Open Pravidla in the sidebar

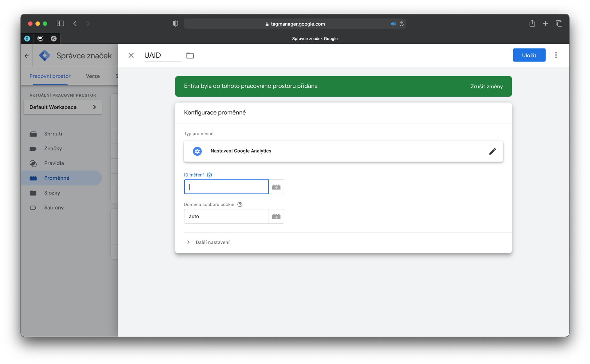coord(54,163)
